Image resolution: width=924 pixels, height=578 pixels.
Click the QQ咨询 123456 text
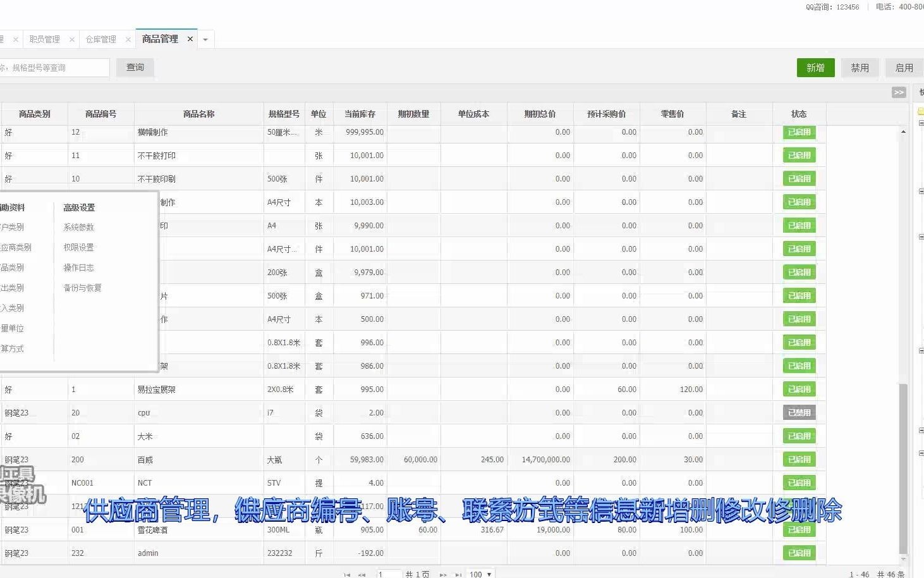[832, 7]
